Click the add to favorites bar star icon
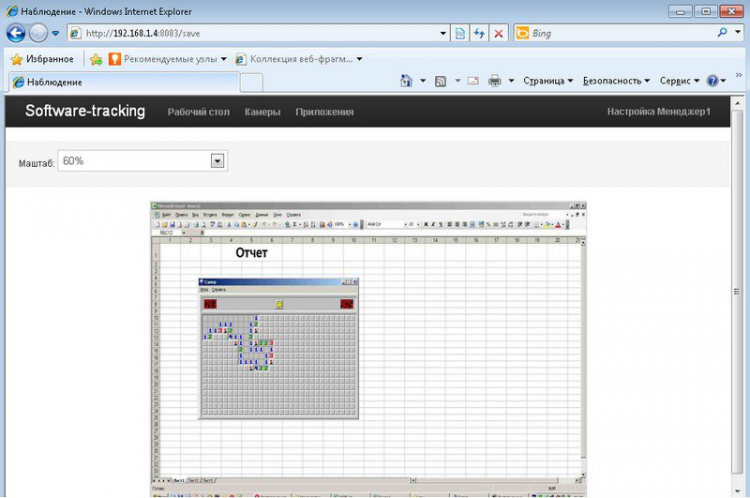The image size is (750, 498). point(96,59)
